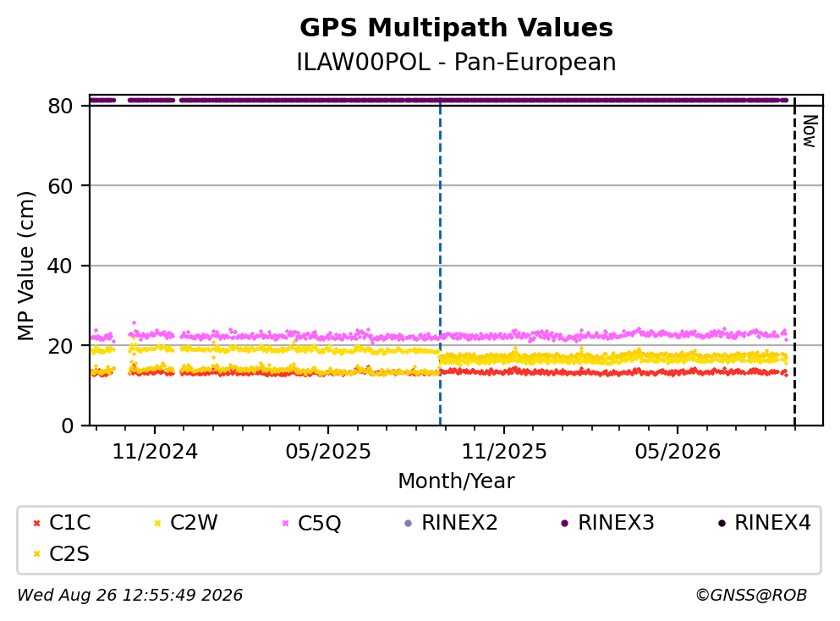The height and width of the screenshot is (621, 840).
Task: Click the 05/2026 x-axis tick label
Action: [x=678, y=452]
